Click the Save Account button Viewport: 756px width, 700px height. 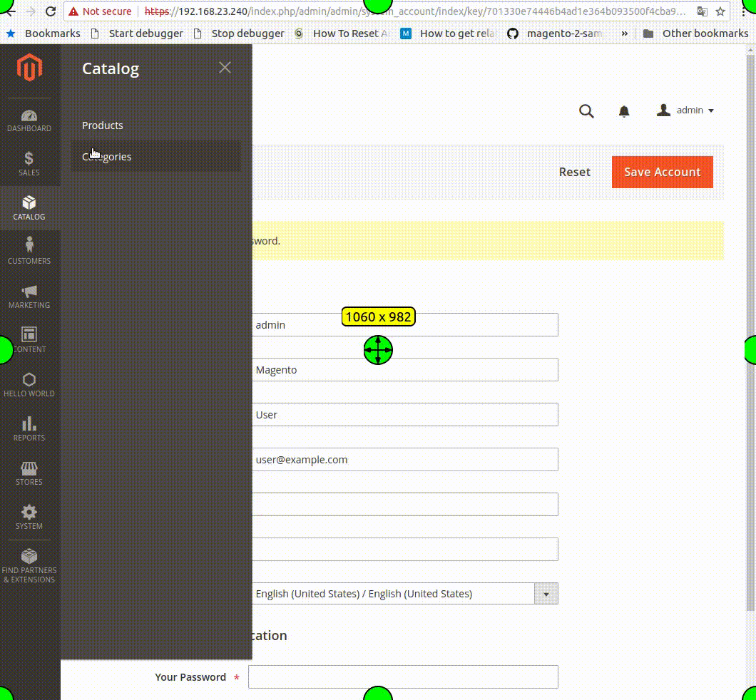[x=662, y=172]
